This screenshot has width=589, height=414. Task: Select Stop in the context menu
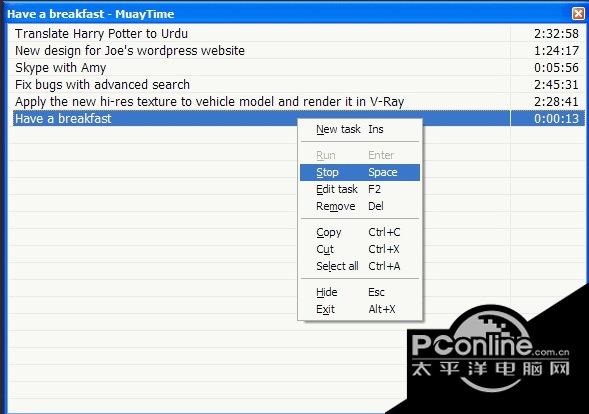(360, 172)
